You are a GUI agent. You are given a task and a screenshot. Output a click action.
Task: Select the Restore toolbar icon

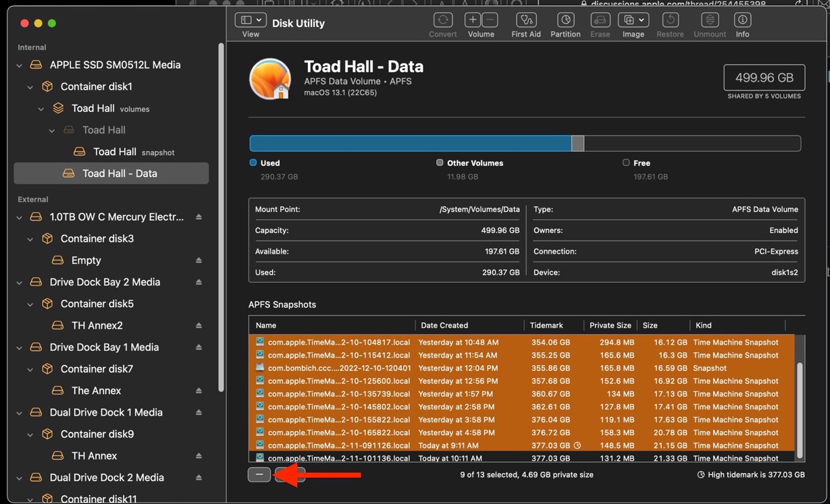tap(669, 20)
